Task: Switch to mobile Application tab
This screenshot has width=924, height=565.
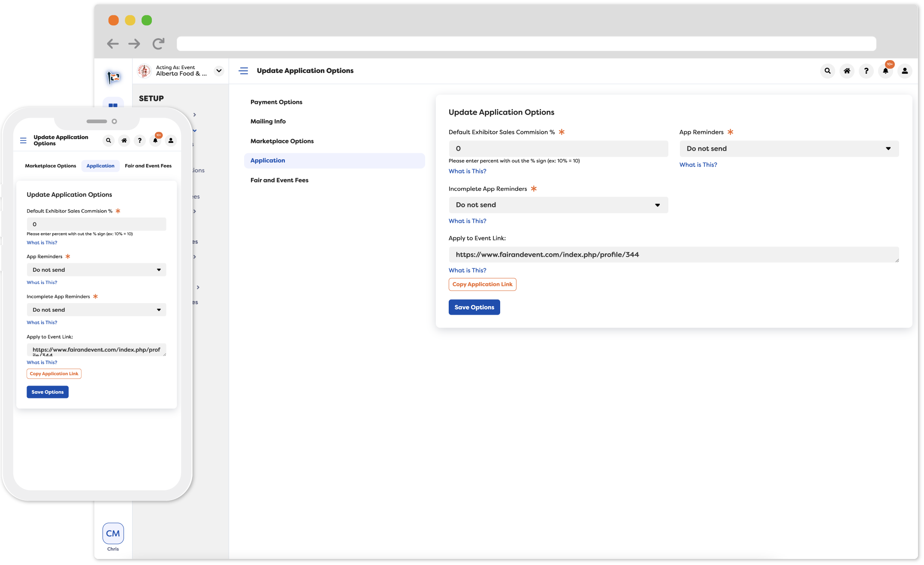Action: (x=100, y=166)
